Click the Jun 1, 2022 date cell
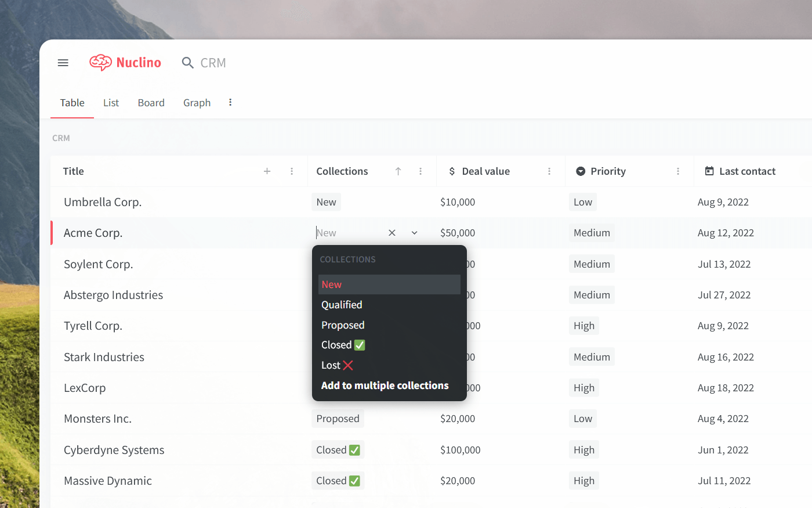The width and height of the screenshot is (812, 508). [723, 450]
